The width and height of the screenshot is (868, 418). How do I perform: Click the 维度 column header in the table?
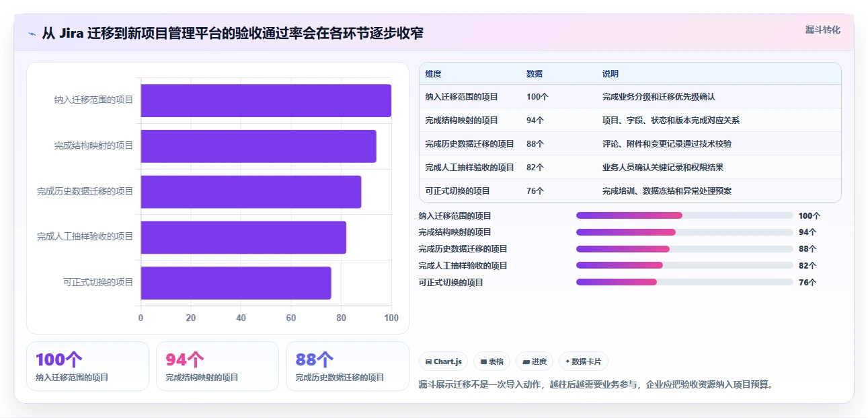coord(434,74)
